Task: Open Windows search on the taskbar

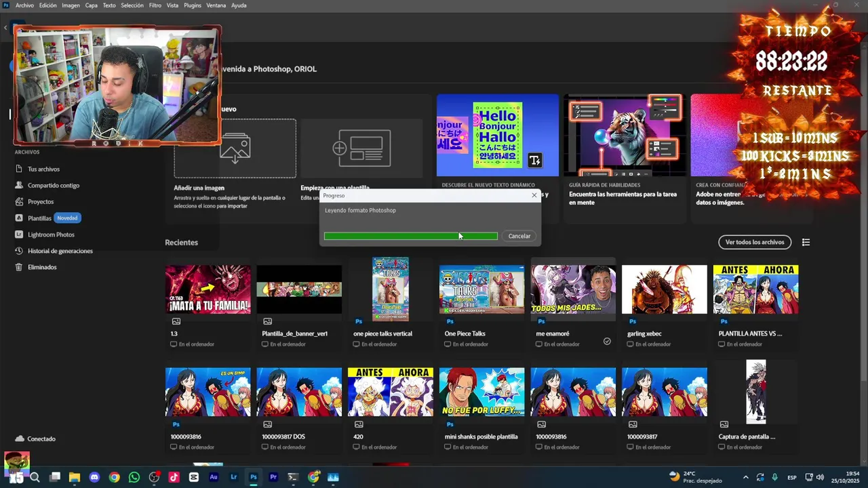Action: [x=35, y=477]
